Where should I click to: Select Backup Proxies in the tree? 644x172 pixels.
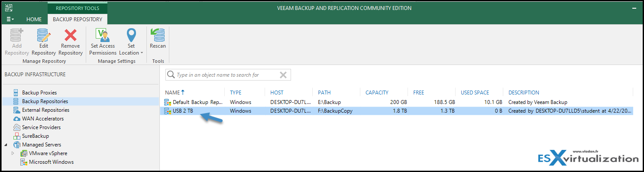(x=39, y=93)
